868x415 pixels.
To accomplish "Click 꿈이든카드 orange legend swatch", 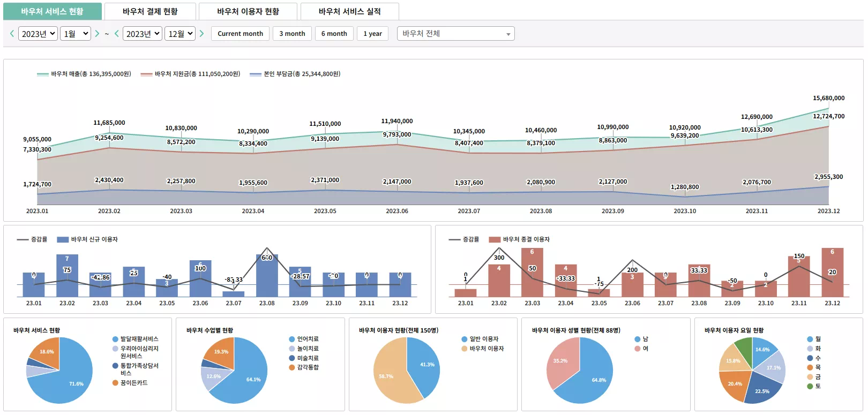I will click(115, 383).
